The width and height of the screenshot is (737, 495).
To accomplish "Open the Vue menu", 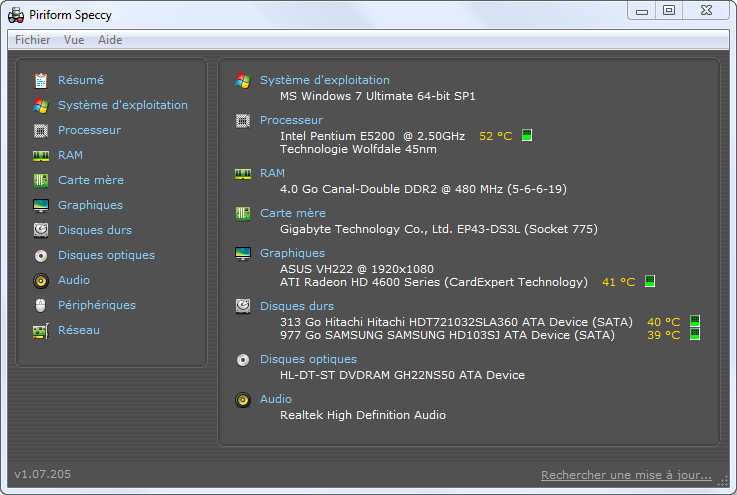I will 74,40.
